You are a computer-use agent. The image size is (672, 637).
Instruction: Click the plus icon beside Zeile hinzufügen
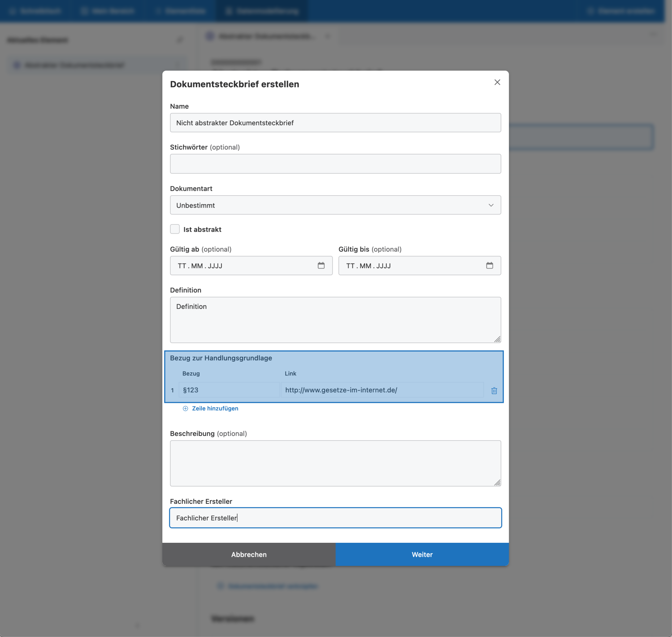click(x=185, y=409)
